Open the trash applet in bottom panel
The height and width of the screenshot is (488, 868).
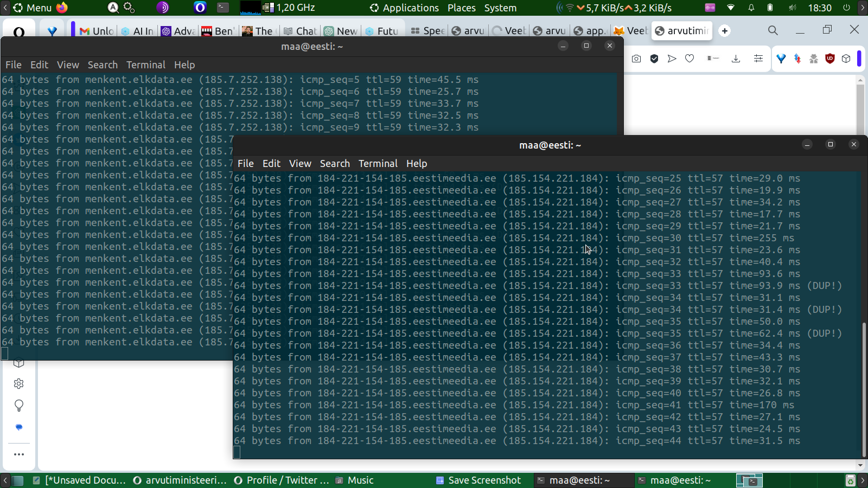850,480
